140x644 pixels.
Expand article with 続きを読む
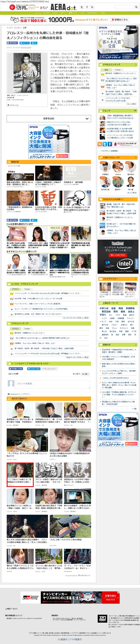(49, 119)
